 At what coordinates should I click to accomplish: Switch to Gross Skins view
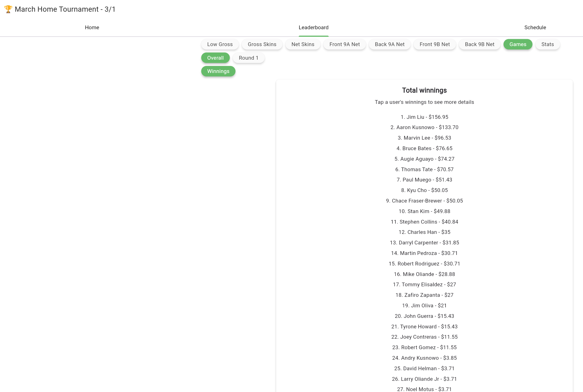[262, 44]
